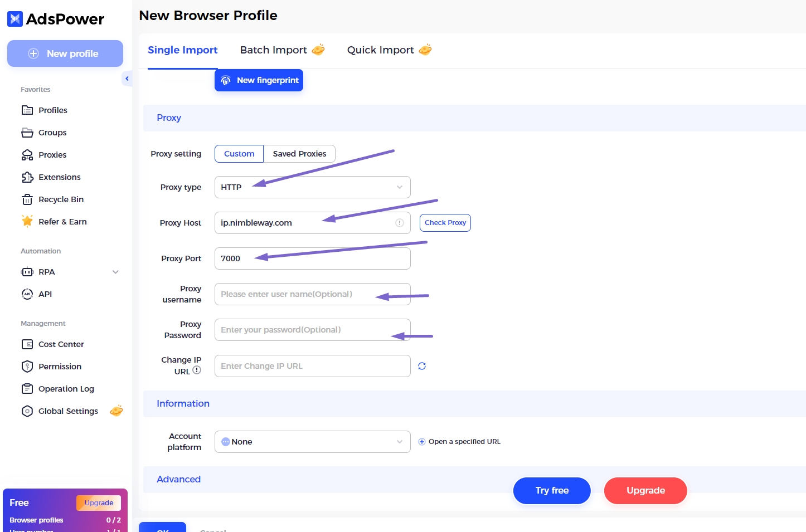Click the Refer & Earn star icon

click(27, 222)
